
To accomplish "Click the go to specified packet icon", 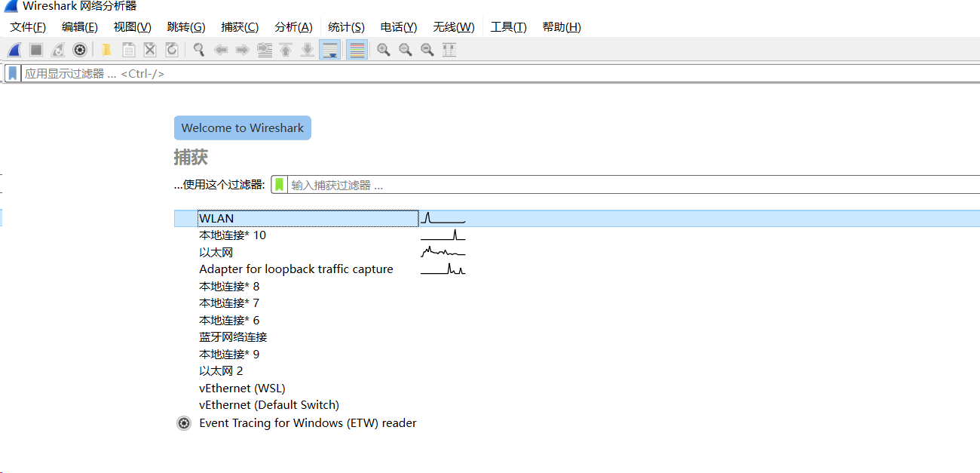I will 265,50.
